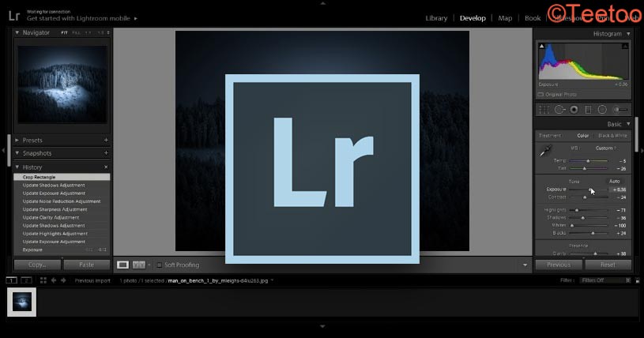Enable the Soft Proofing checkbox
644x338 pixels.
pos(159,265)
